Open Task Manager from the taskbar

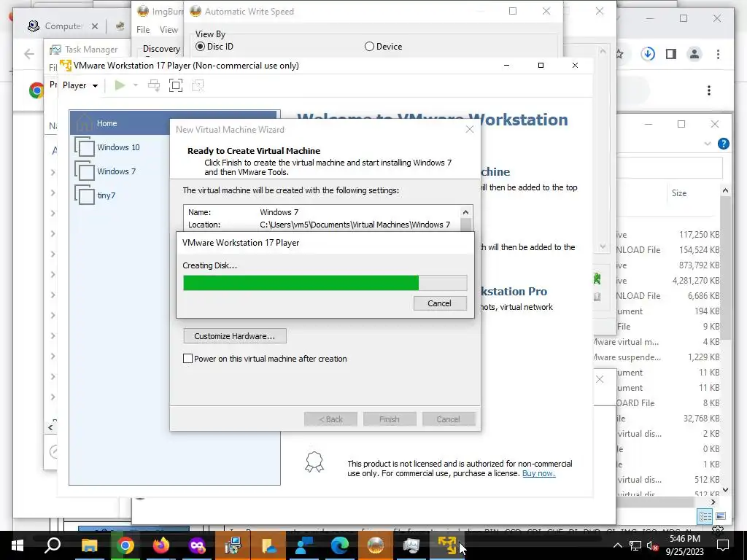point(411,545)
